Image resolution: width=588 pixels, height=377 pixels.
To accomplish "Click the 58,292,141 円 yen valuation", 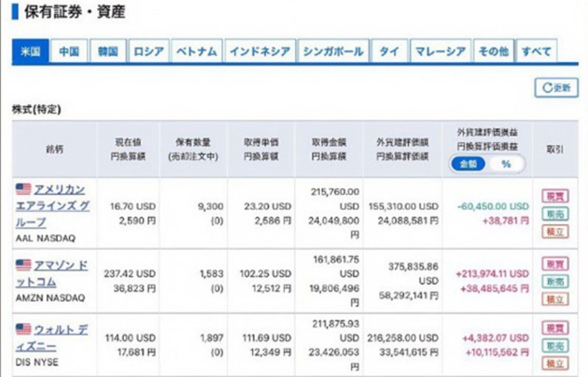I will 408,295.
